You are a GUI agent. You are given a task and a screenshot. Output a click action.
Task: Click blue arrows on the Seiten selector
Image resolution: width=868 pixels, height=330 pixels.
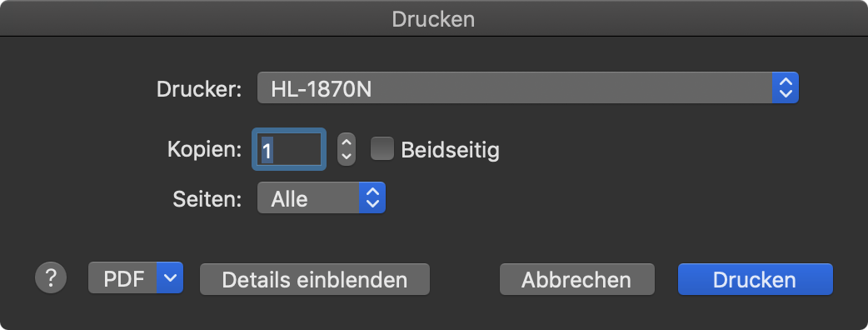coord(372,197)
